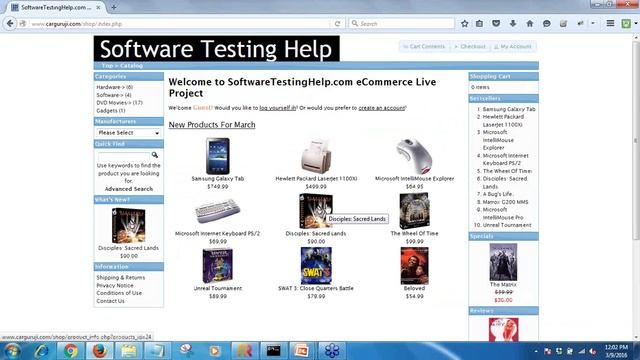
Task: Open a new browser tab with plus
Action: pos(113,7)
